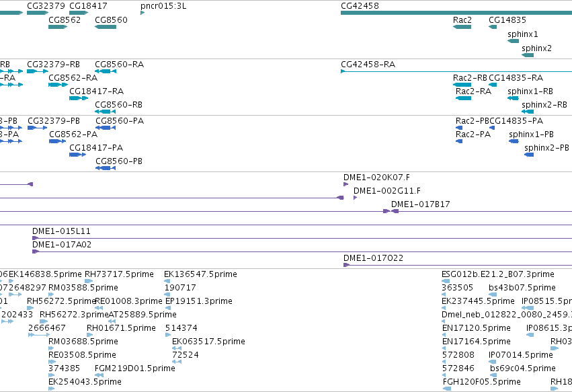The width and height of the screenshot is (572, 392).
Task: Click the CG8560-RA transcript glyph
Action: (x=106, y=71)
